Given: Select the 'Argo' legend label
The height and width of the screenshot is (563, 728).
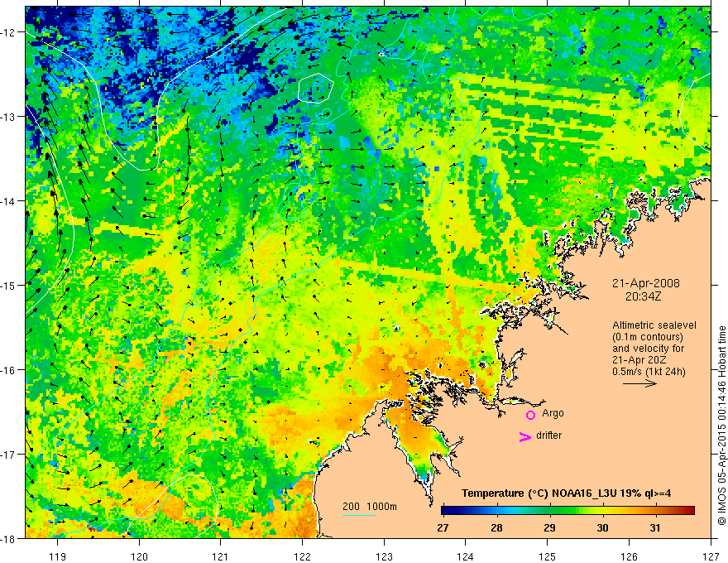Looking at the screenshot, I should (553, 413).
